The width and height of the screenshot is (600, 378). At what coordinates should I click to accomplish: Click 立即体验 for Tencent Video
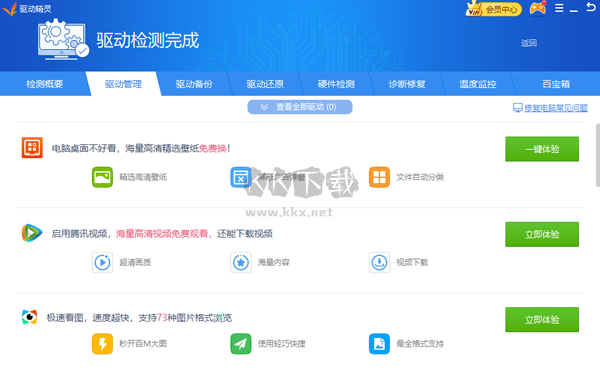tap(542, 235)
